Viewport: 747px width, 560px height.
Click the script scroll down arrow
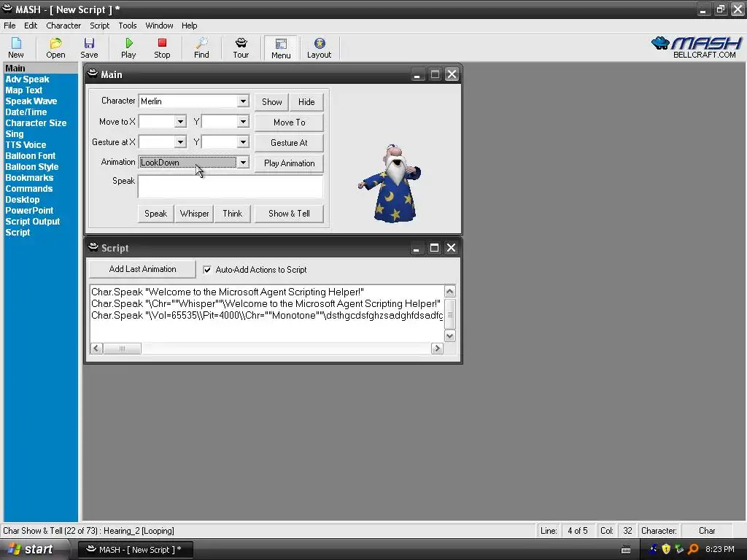point(449,335)
